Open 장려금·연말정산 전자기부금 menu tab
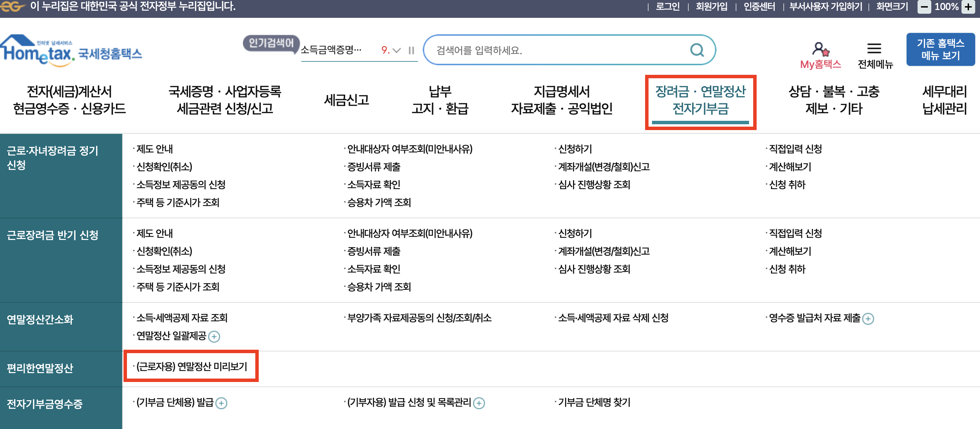980x429 pixels. point(700,101)
